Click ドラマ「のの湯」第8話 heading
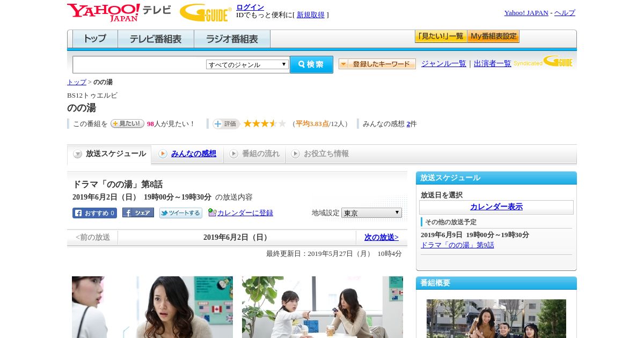644x338 pixels. point(118,185)
